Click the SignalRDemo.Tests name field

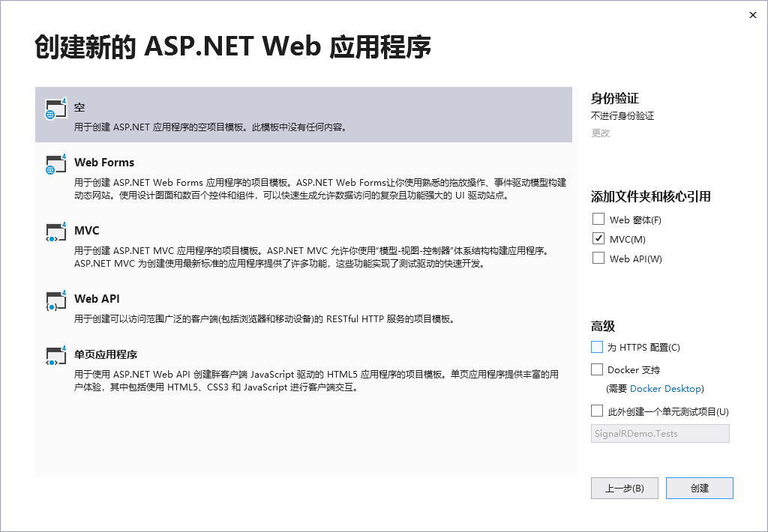660,434
